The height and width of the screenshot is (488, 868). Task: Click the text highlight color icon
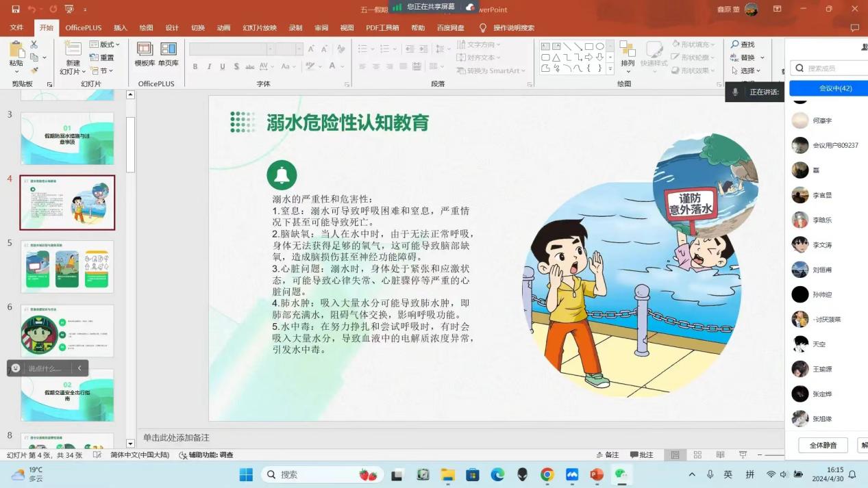point(310,66)
